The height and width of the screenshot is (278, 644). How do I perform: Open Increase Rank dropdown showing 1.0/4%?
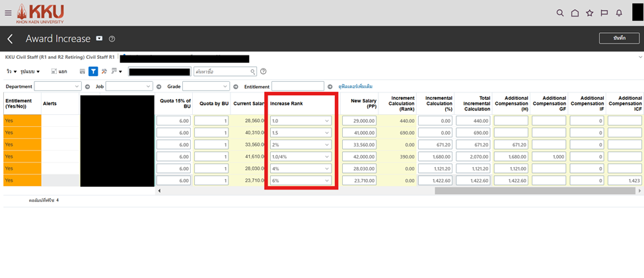click(301, 156)
